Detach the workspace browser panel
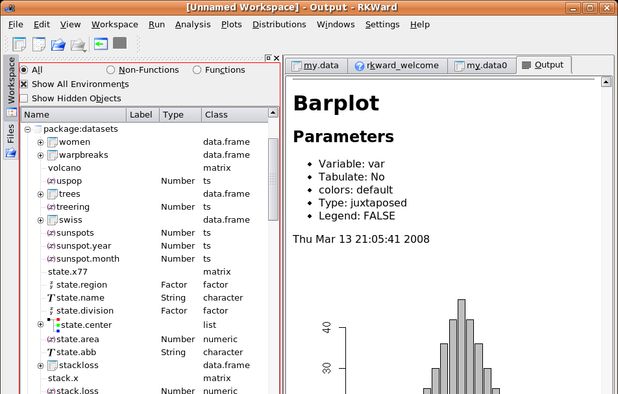The image size is (618, 394). [268, 58]
